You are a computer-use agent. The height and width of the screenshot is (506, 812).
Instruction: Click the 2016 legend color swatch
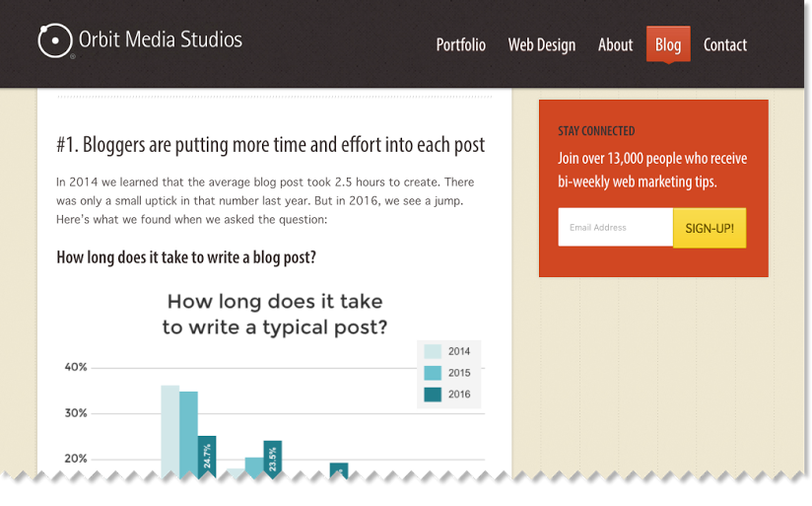[433, 394]
